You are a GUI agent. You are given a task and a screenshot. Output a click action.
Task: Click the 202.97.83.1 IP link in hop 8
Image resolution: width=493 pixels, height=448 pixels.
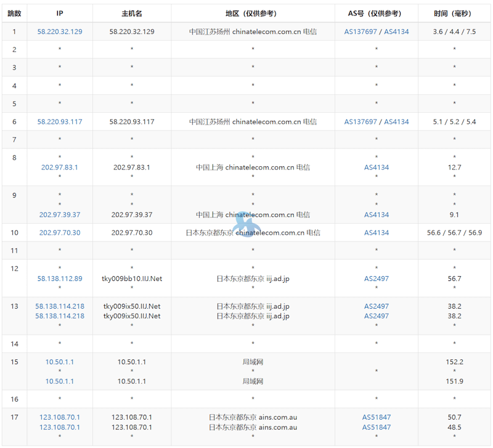pyautogui.click(x=60, y=168)
